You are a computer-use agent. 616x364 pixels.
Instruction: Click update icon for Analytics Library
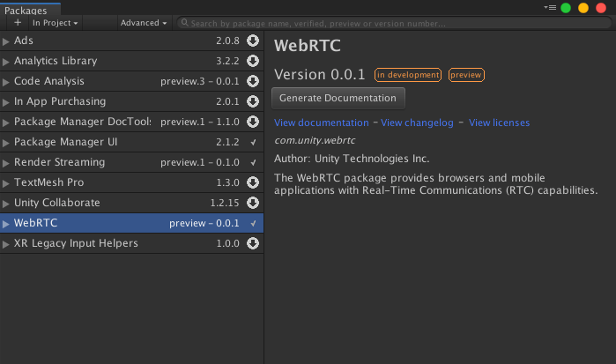[x=253, y=61]
